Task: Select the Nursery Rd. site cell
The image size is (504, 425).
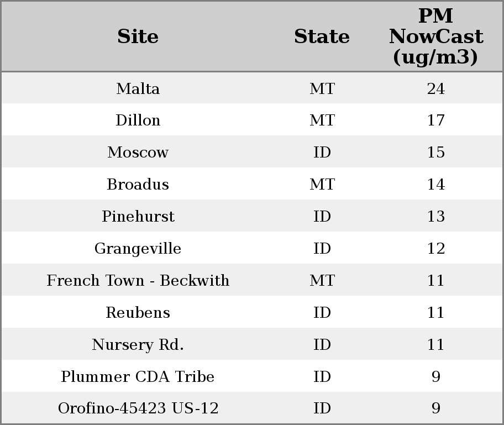Action: coord(138,345)
